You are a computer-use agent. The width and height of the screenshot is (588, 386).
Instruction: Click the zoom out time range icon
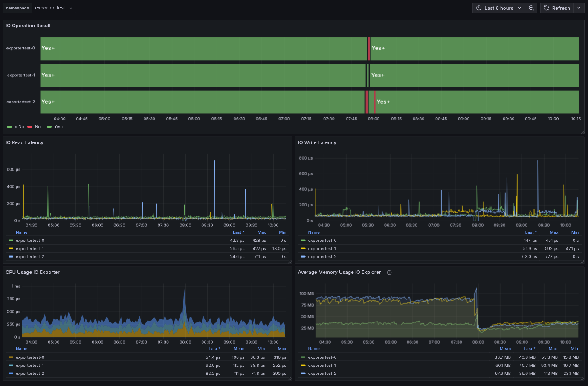[531, 8]
